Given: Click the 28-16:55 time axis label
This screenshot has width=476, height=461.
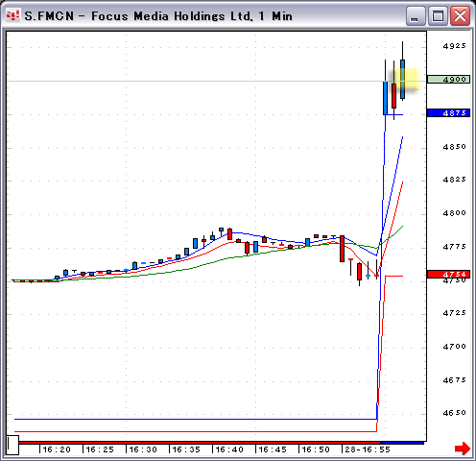Looking at the screenshot, I should pos(368,449).
